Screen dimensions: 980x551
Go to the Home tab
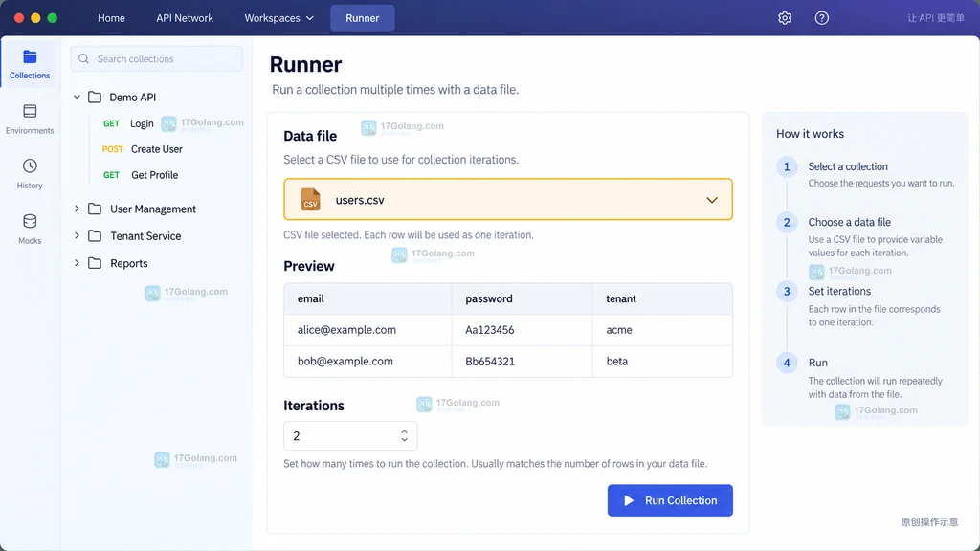tap(111, 18)
